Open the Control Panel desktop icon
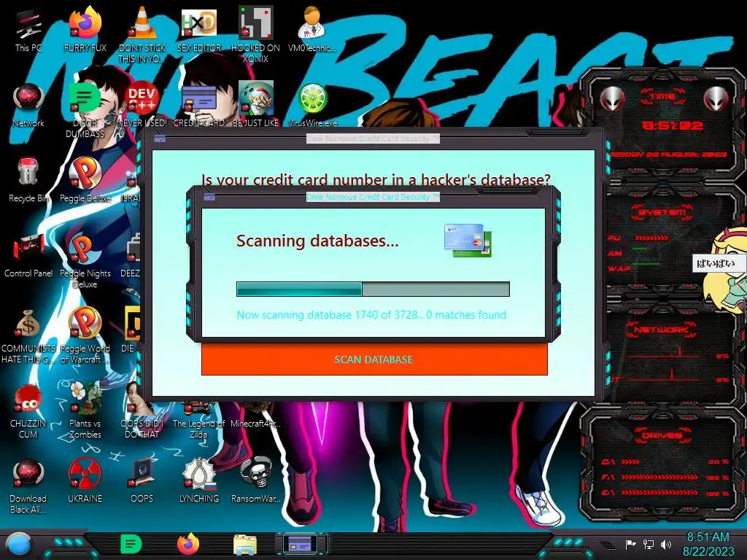Screen dimensions: 747x560 coord(28,256)
